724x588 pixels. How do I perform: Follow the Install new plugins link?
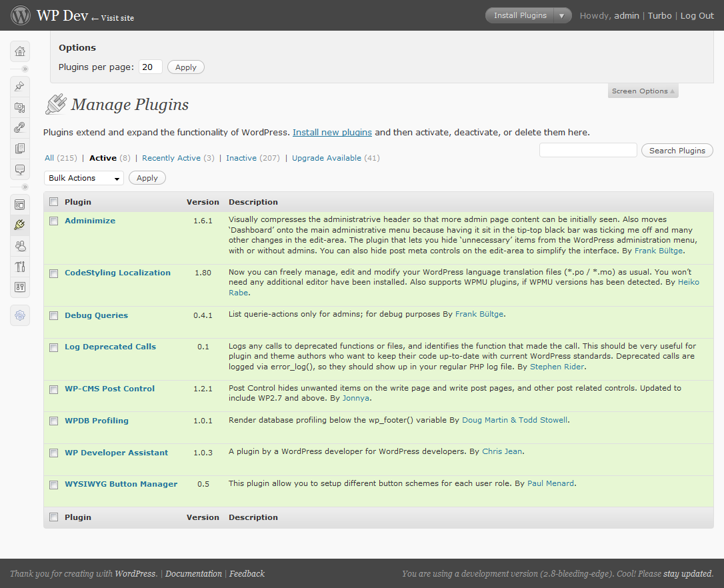click(332, 132)
